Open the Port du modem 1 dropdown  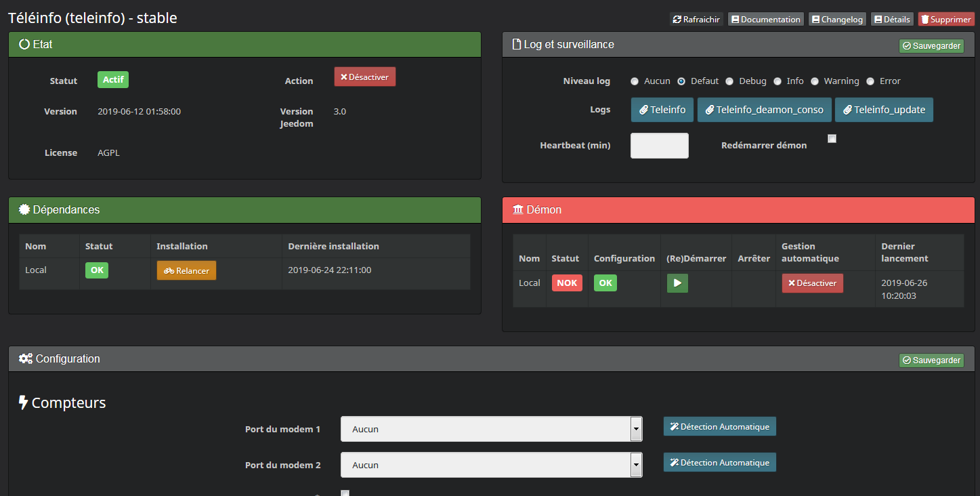point(491,429)
